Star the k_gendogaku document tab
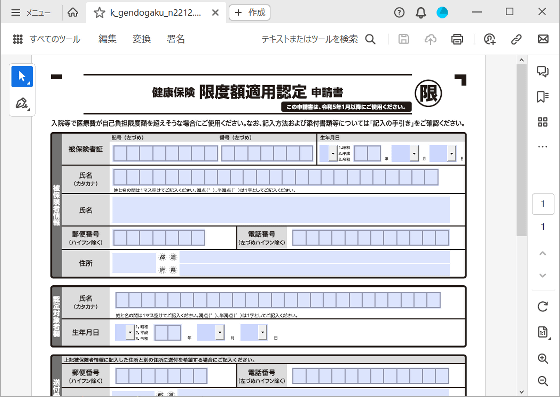Image resolution: width=560 pixels, height=397 pixels. pos(99,13)
